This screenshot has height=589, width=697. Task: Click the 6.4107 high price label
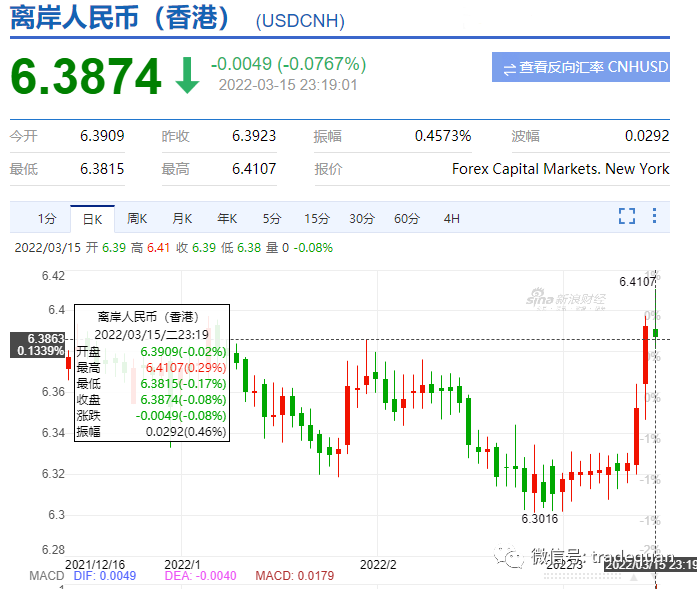pos(636,282)
